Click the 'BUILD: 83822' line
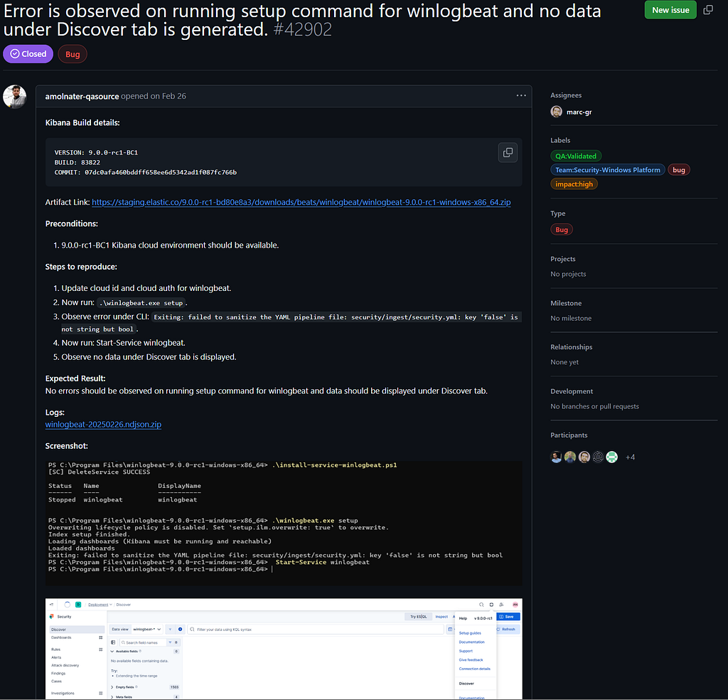The image size is (728, 700). coord(77,163)
